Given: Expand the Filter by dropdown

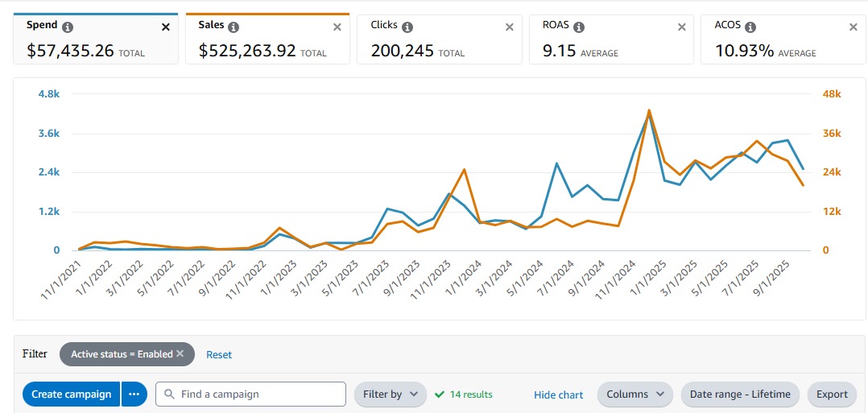Looking at the screenshot, I should 391,394.
